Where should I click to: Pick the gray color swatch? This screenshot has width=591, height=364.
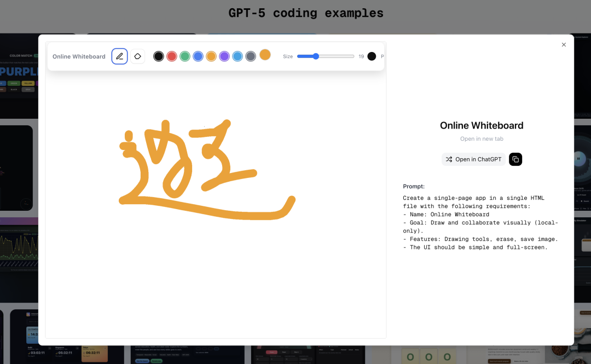point(251,56)
